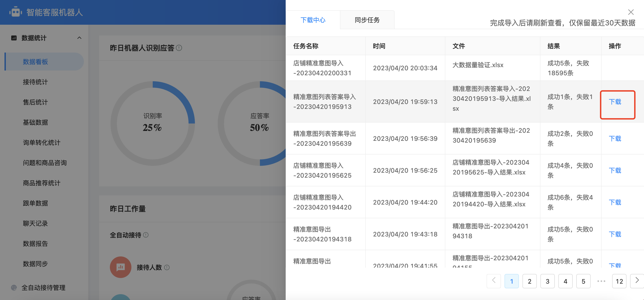Click timestamp 2023/04/20 19:56:39
Viewport: 644px width, 300px height.
405,139
